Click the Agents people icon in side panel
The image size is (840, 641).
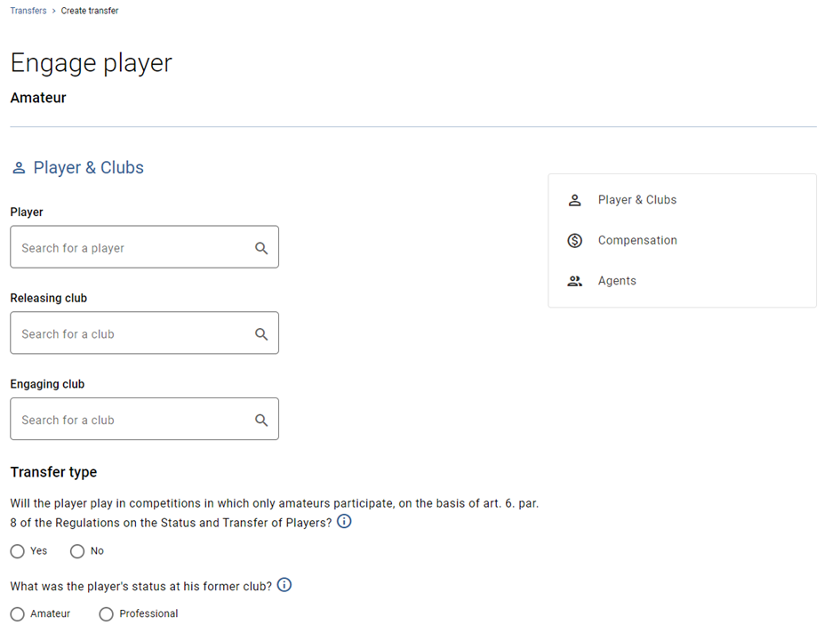[x=574, y=281]
